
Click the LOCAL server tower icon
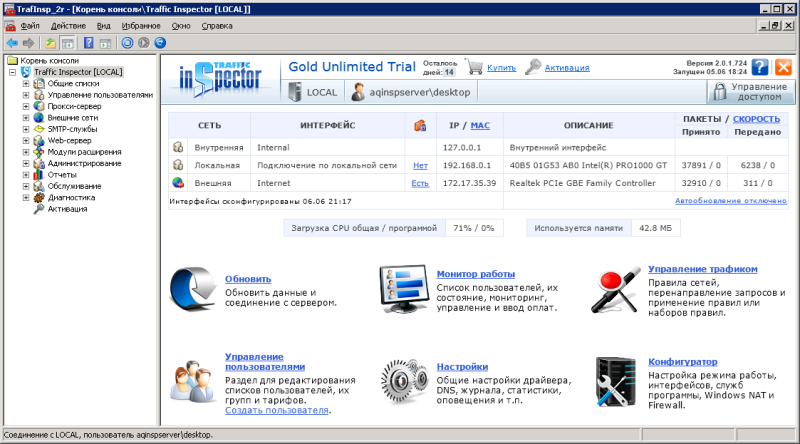tap(294, 92)
